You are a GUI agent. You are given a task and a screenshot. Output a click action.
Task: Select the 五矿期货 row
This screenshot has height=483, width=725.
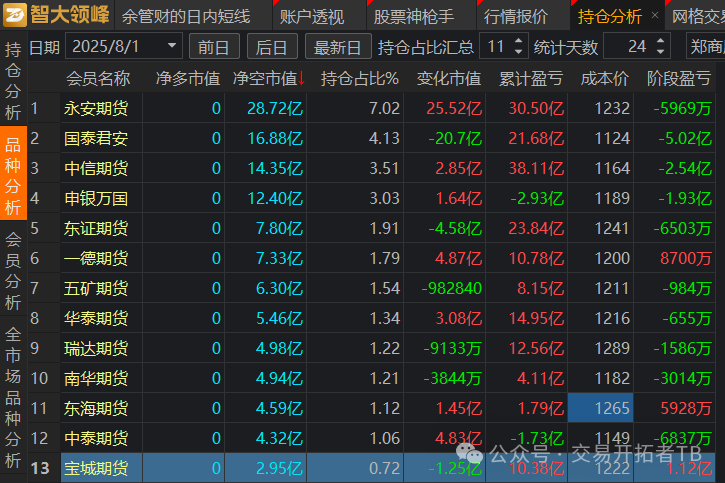pyautogui.click(x=372, y=288)
